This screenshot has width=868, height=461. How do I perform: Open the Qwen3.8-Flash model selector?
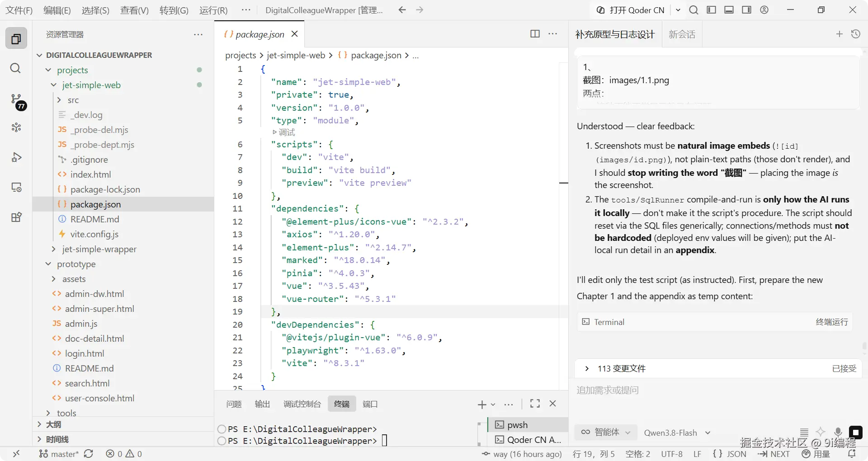point(677,433)
